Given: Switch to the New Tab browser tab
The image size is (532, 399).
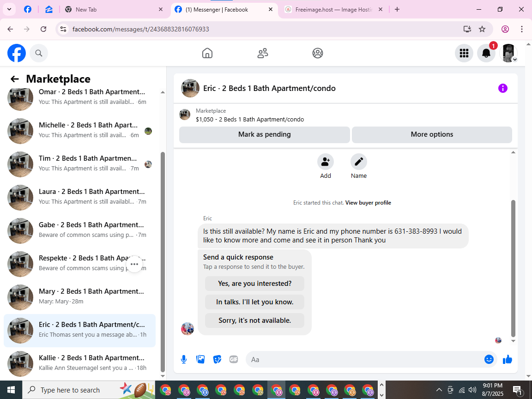Looking at the screenshot, I should (115, 10).
